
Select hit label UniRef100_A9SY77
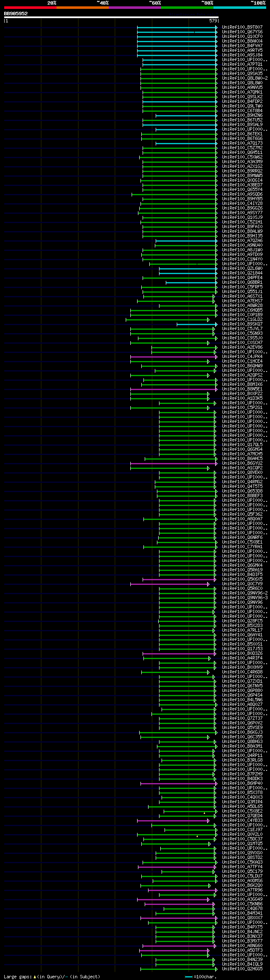pos(242,213)
